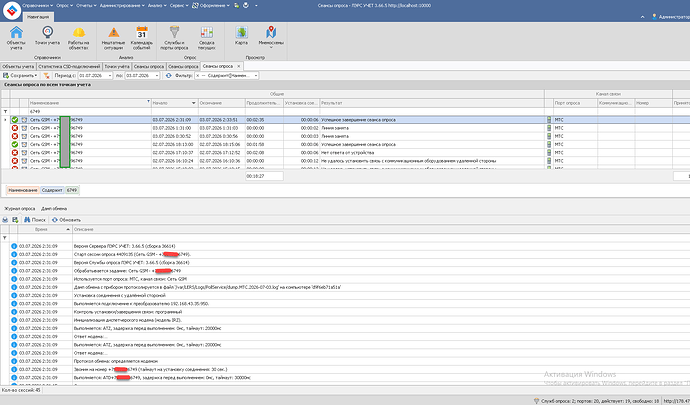The height and width of the screenshot is (405, 690).
Task: Click the print icon in journal toolbar
Action: point(5,220)
